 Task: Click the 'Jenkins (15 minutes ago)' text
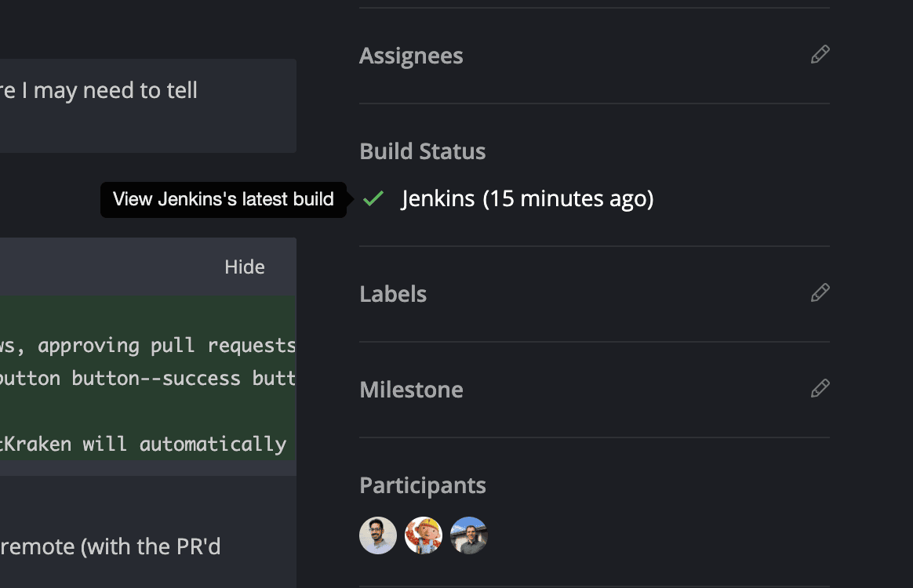pyautogui.click(x=526, y=198)
